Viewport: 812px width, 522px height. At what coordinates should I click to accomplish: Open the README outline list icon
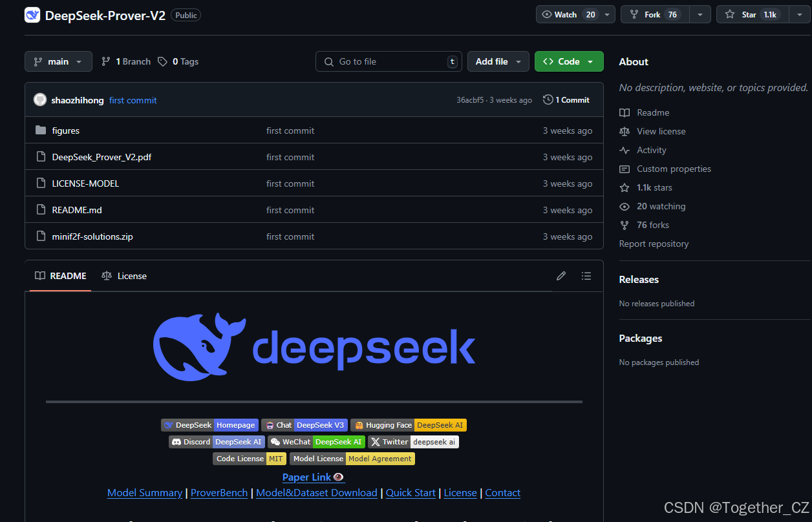click(x=586, y=276)
